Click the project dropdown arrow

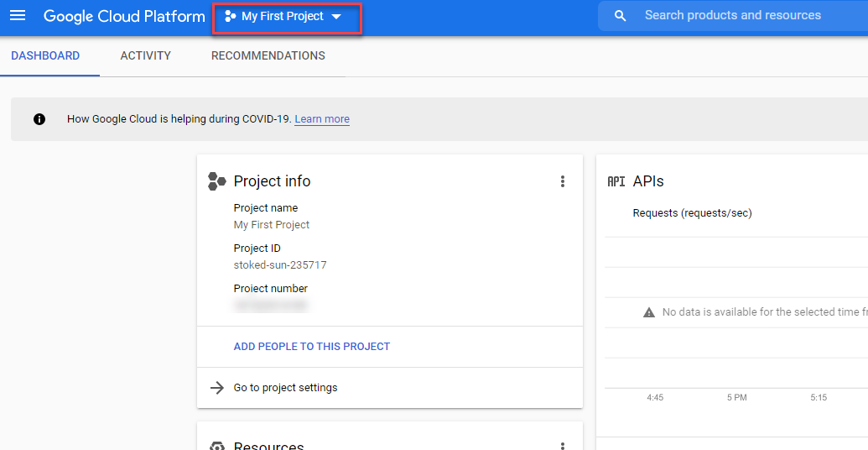pos(336,17)
